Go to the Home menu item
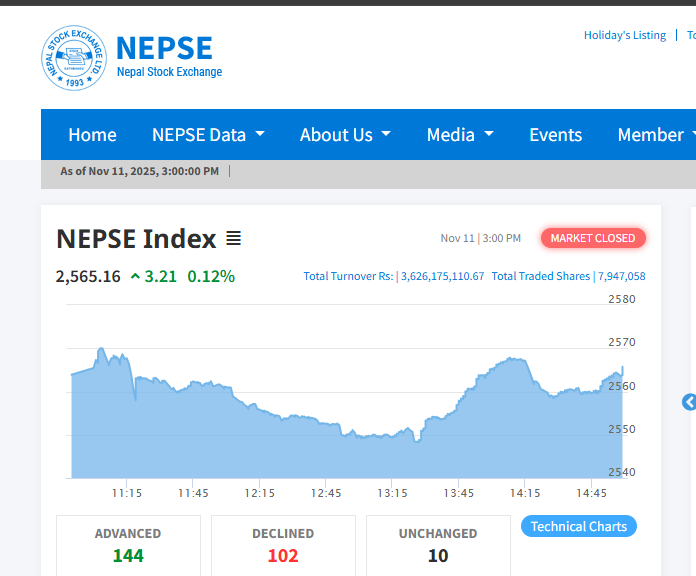This screenshot has height=576, width=696. coord(92,135)
